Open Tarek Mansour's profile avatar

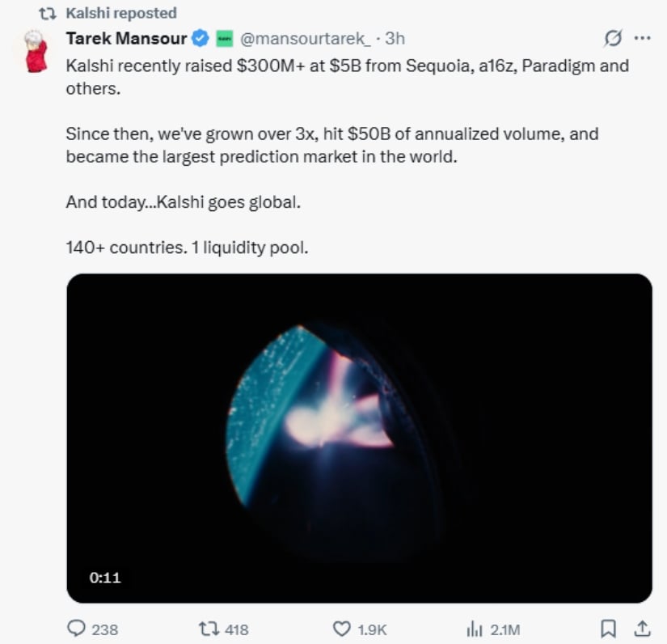[x=33, y=50]
